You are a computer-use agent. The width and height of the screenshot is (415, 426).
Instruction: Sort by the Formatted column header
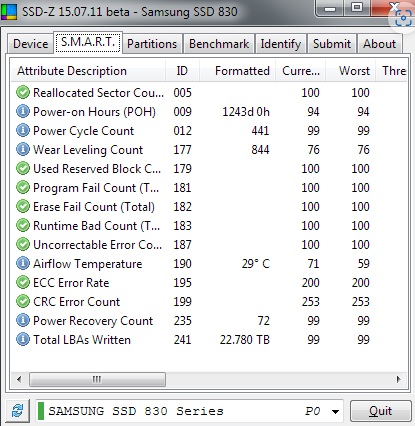(237, 71)
